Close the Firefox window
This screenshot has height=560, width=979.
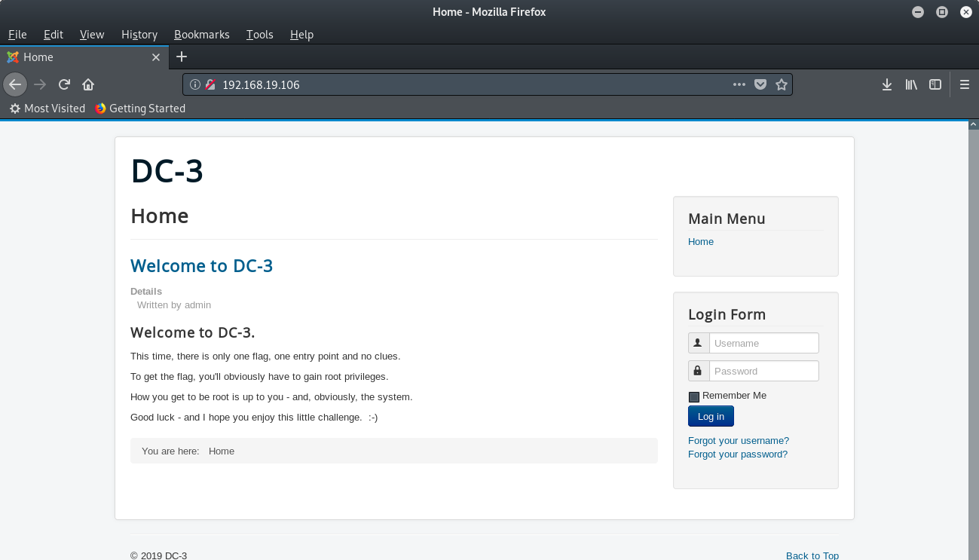tap(966, 12)
